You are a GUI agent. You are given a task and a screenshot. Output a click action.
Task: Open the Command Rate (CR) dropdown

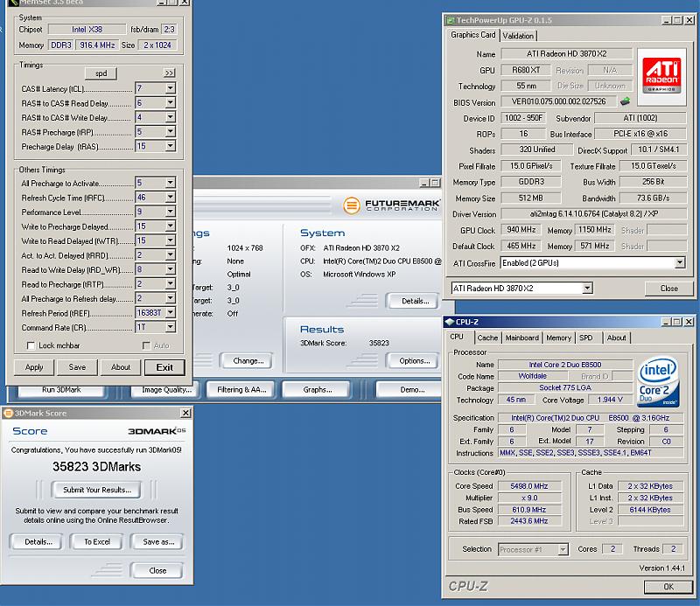pyautogui.click(x=171, y=327)
